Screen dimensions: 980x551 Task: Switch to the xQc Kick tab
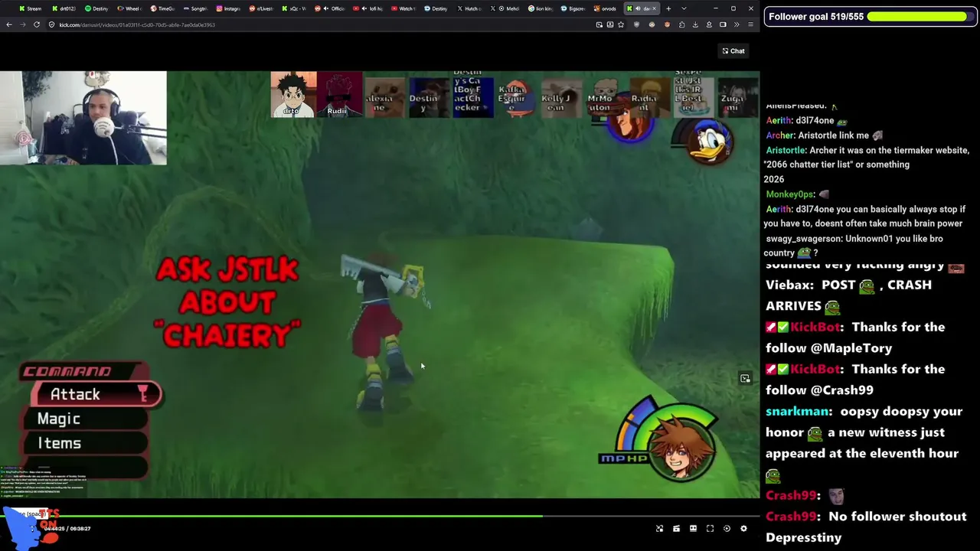point(295,8)
